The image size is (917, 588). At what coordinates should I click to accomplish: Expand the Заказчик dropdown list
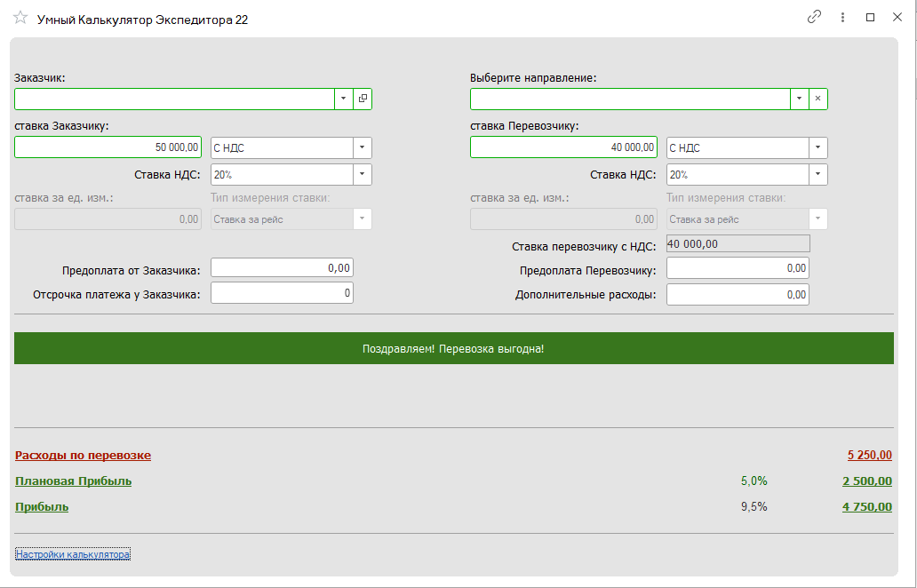point(343,99)
